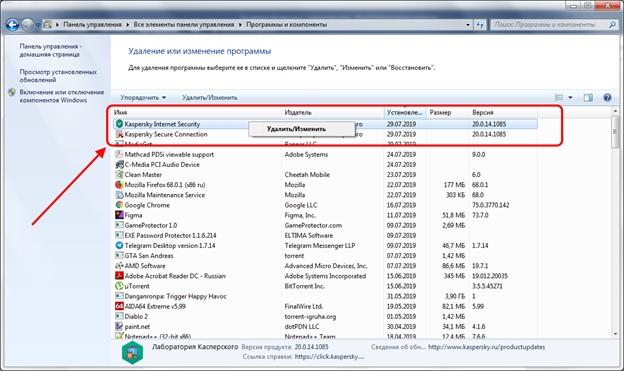Open the help question mark icon
Screen dimensions: 624x371
click(607, 98)
